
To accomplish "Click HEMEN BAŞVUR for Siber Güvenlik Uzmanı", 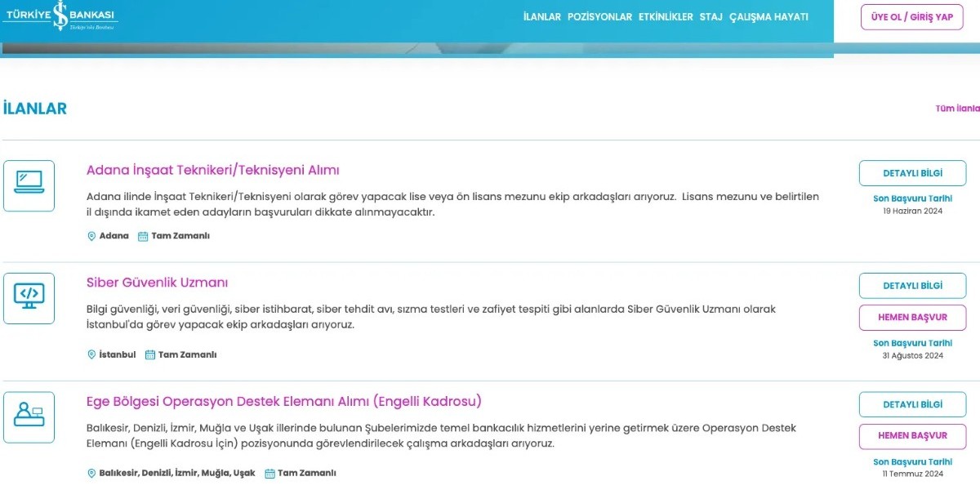I will [x=912, y=317].
